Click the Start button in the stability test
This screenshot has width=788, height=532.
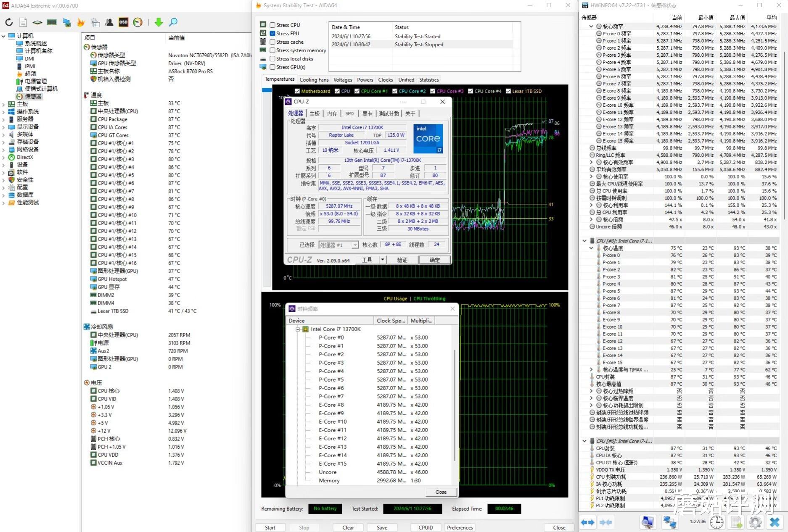[x=270, y=527]
